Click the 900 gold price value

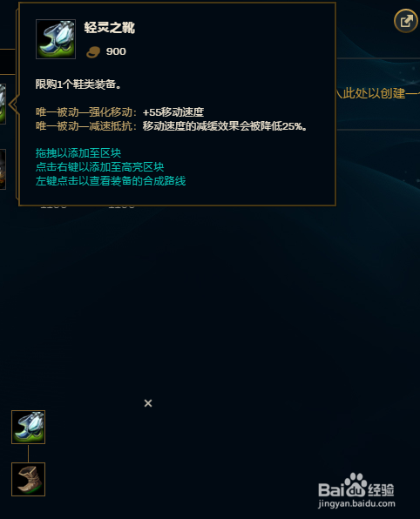(x=116, y=51)
